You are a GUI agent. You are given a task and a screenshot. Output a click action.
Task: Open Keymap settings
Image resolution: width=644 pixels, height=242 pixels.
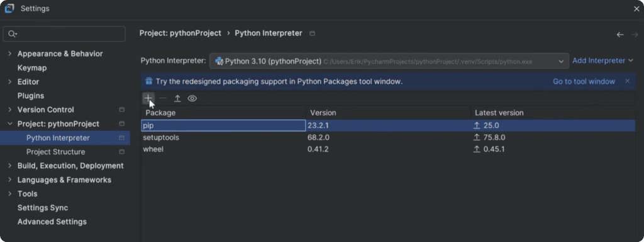tap(32, 68)
